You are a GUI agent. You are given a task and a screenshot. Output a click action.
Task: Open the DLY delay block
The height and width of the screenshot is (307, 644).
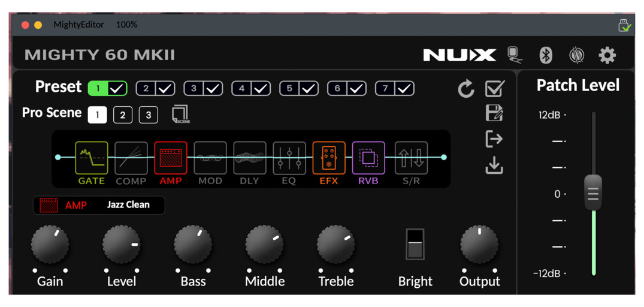249,158
